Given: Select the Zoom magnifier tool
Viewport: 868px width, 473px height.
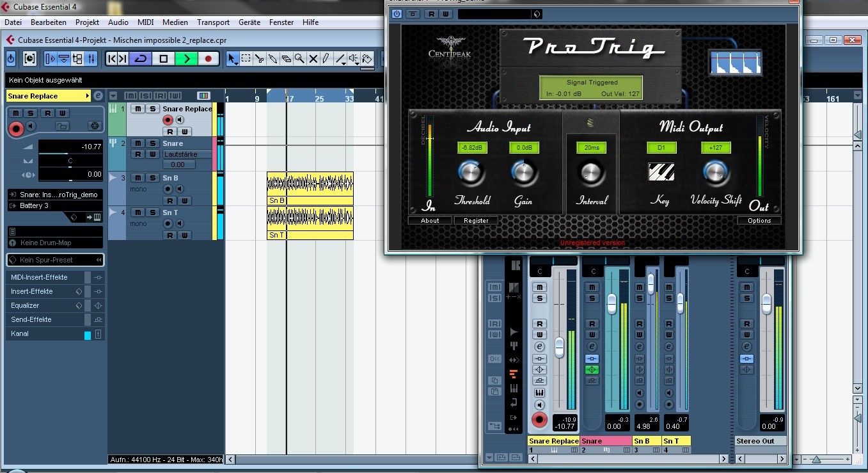Looking at the screenshot, I should pos(300,59).
